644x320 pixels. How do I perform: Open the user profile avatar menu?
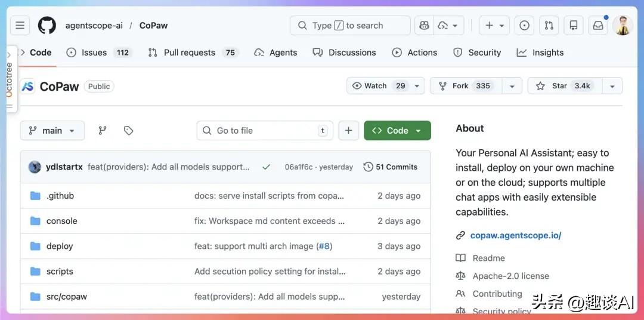coord(623,26)
